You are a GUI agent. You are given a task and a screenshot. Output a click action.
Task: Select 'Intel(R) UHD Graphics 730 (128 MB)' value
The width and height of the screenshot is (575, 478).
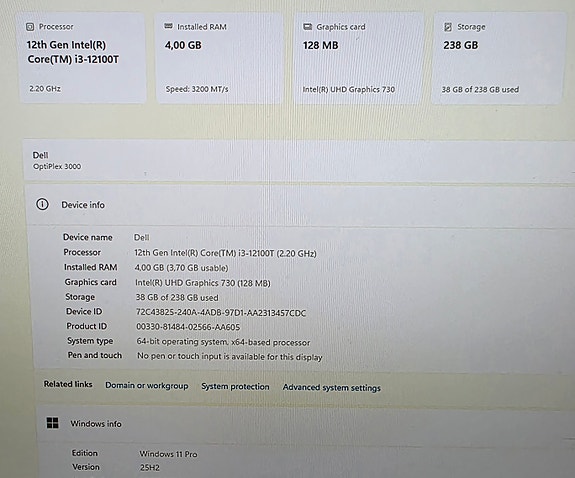point(203,283)
